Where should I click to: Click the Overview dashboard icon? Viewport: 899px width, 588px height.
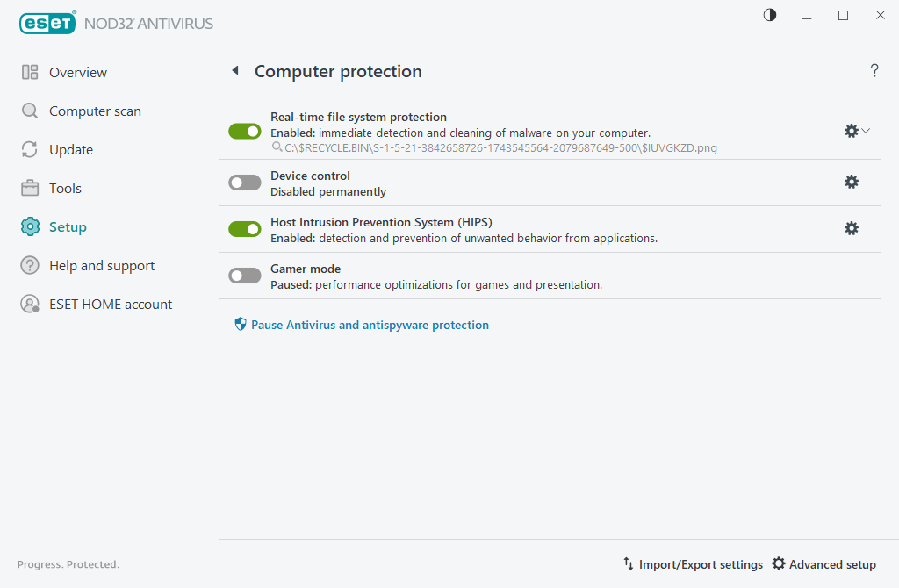point(30,73)
